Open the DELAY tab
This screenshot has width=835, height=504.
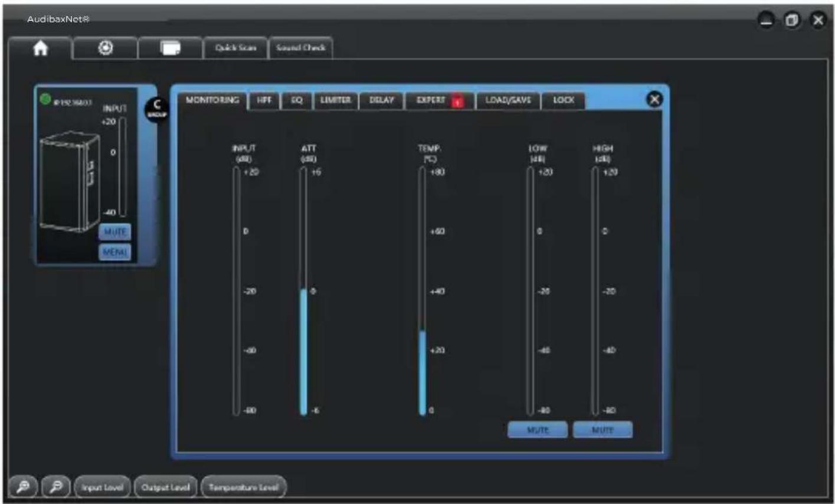(381, 100)
